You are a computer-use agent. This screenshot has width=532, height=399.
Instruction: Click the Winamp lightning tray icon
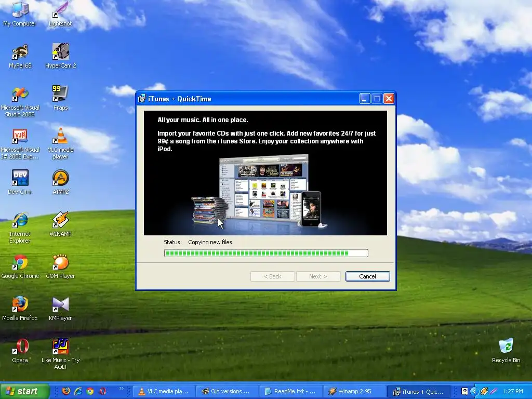pyautogui.click(x=484, y=391)
